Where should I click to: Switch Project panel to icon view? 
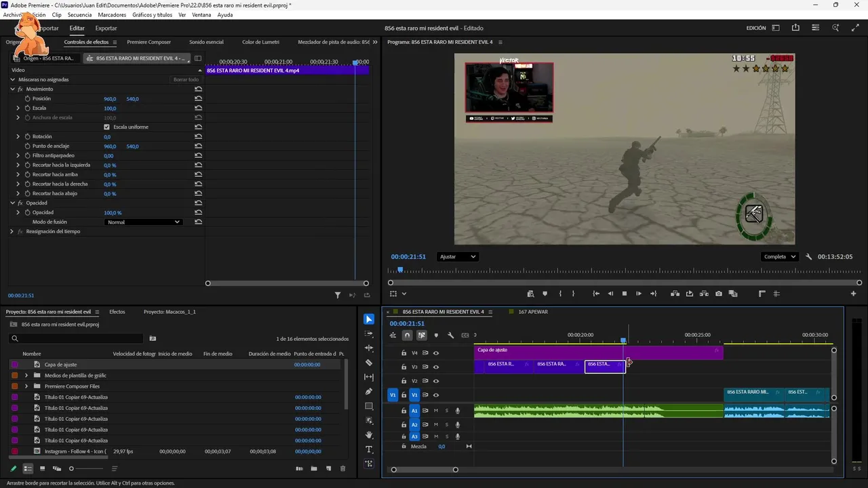[x=42, y=468]
